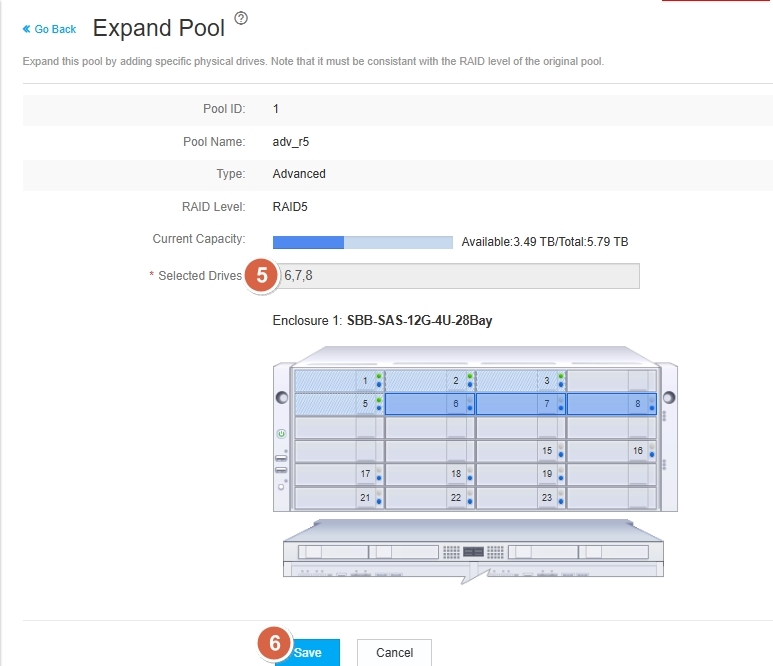The image size is (773, 666).
Task: Select drive bay 19
Action: [x=520, y=474]
